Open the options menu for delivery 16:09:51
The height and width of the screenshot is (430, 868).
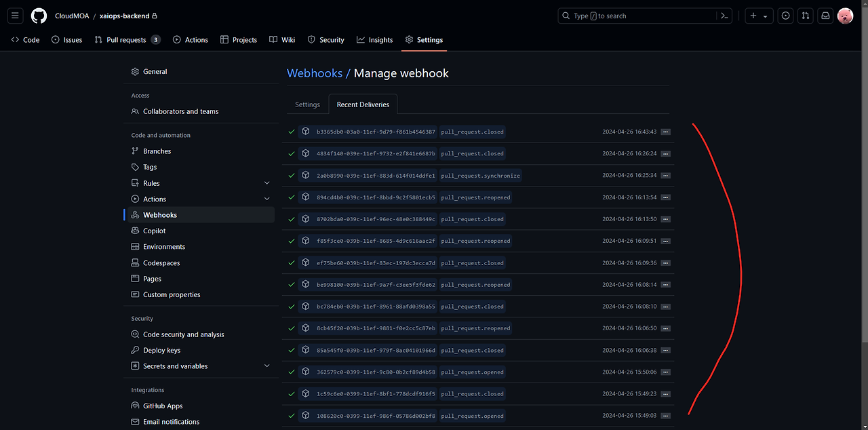tap(665, 241)
